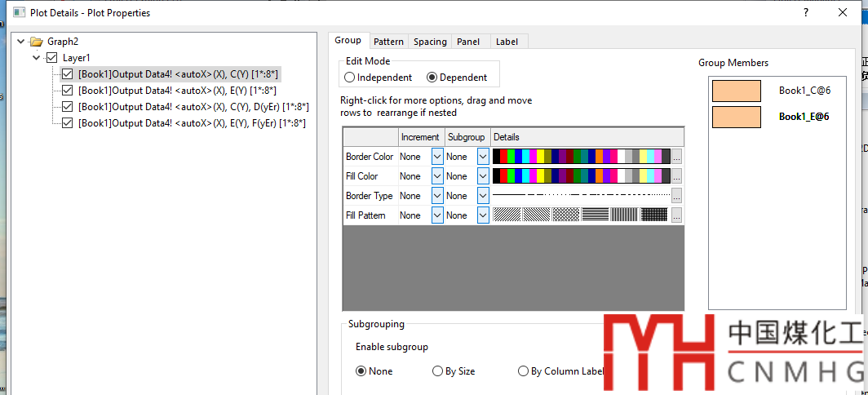Open Border Color Increment dropdown
Viewport: 868px width, 395px height.
pyautogui.click(x=436, y=157)
